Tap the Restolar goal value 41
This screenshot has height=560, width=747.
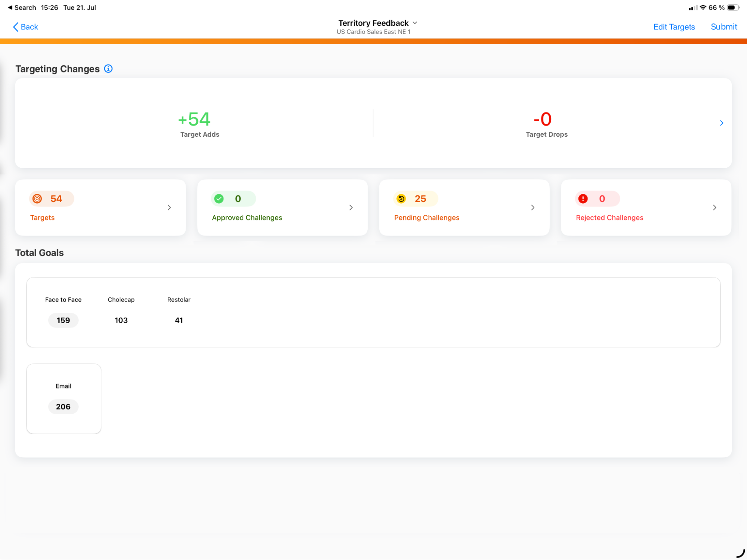(179, 321)
